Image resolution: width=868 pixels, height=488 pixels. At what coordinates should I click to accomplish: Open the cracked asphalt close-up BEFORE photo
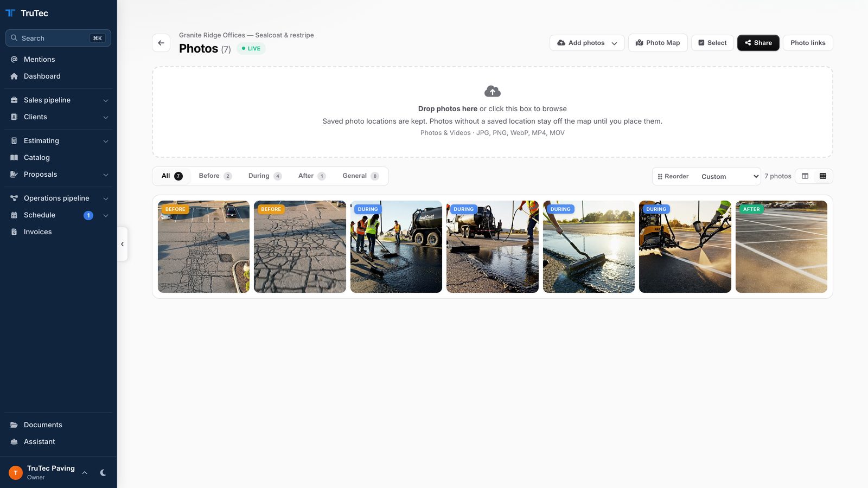(x=300, y=247)
